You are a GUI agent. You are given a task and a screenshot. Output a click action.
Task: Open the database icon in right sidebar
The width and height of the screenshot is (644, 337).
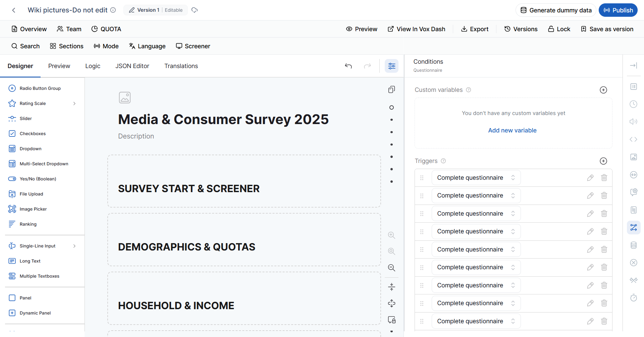[634, 245]
